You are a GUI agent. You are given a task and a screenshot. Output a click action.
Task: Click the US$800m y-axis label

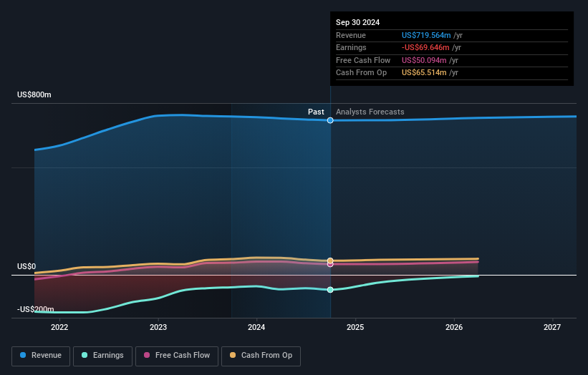click(34, 94)
